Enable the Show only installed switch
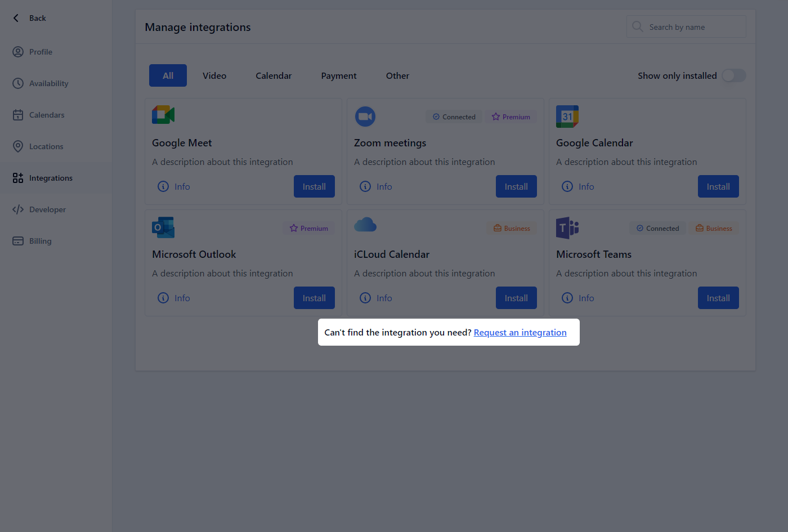 coord(733,75)
